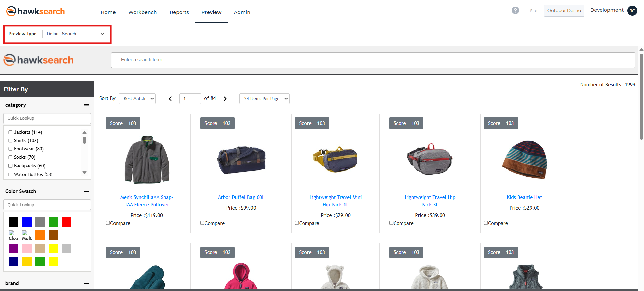This screenshot has height=291, width=644.
Task: Check the Jackets category filter
Action: click(10, 132)
